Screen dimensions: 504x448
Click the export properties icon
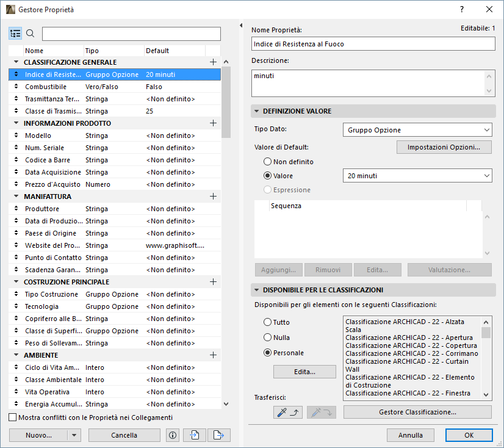point(219,435)
